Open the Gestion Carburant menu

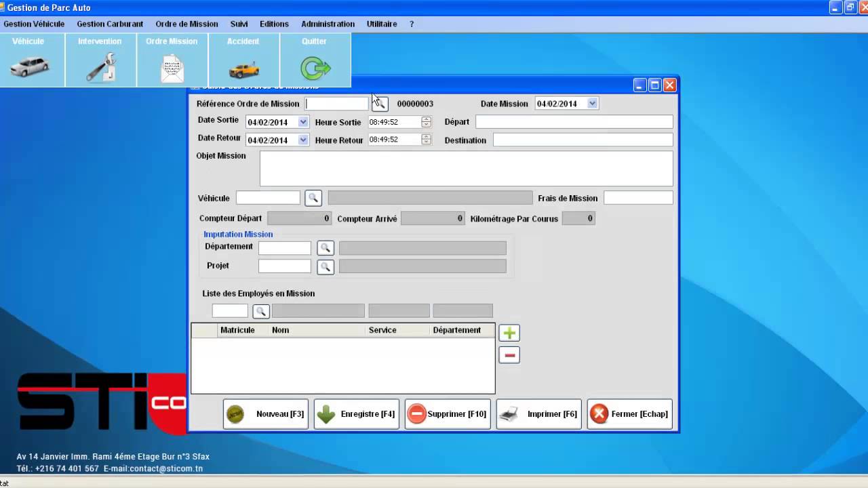click(x=110, y=24)
